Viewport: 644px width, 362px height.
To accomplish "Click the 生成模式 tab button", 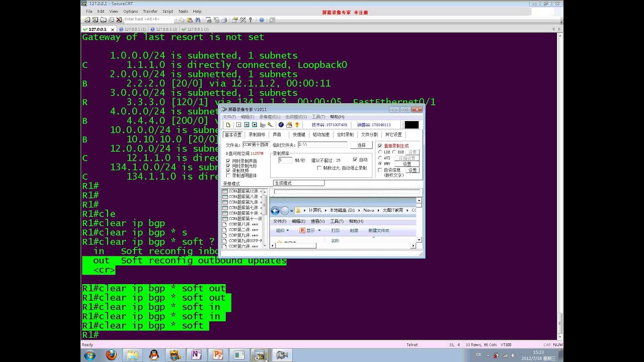I will point(299,183).
